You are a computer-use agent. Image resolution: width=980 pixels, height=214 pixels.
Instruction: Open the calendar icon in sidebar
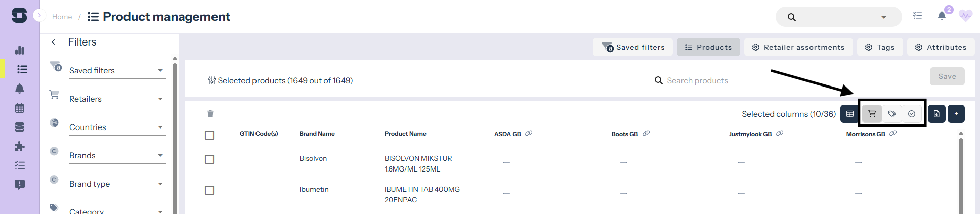(x=20, y=108)
